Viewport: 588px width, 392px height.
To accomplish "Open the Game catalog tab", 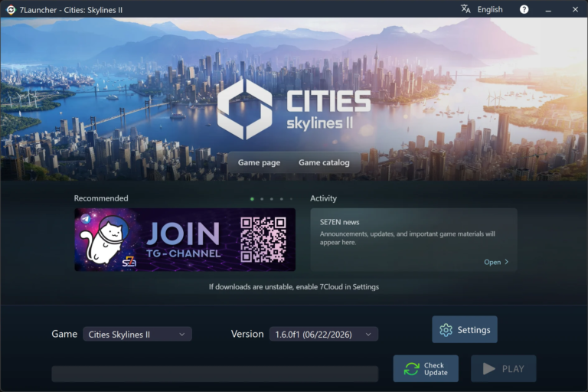I will point(324,162).
